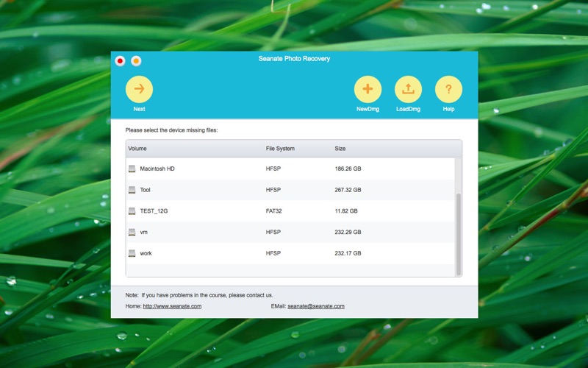Click the 232.29 GB size value
Screen dimensions: 588x368
pos(348,232)
